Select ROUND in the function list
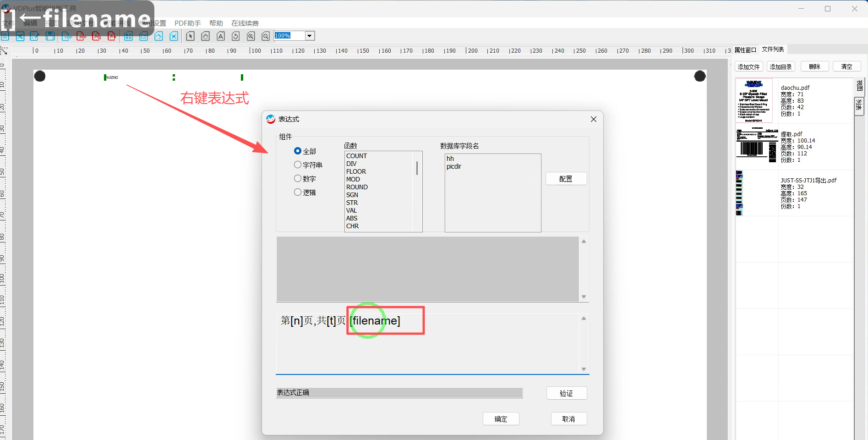 point(357,187)
